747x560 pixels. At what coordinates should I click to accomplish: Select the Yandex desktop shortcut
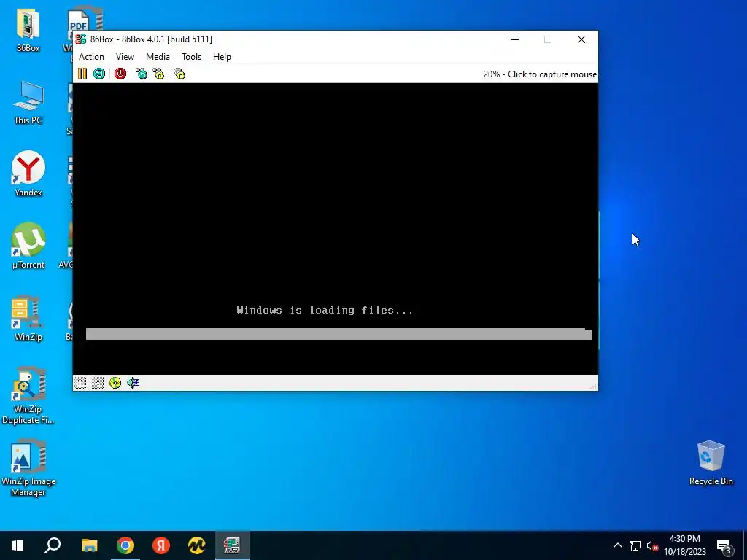pos(28,174)
